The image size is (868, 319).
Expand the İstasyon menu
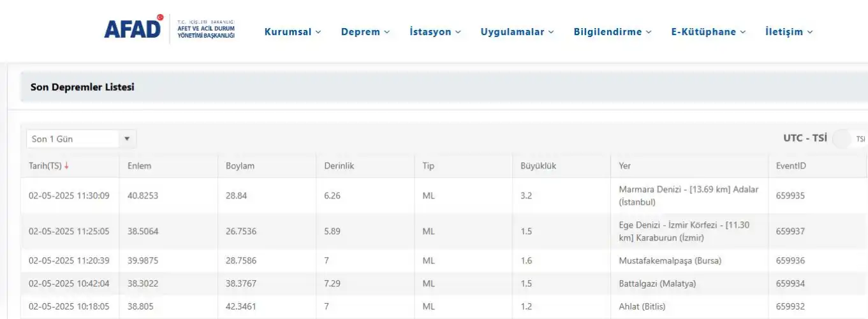(x=435, y=32)
